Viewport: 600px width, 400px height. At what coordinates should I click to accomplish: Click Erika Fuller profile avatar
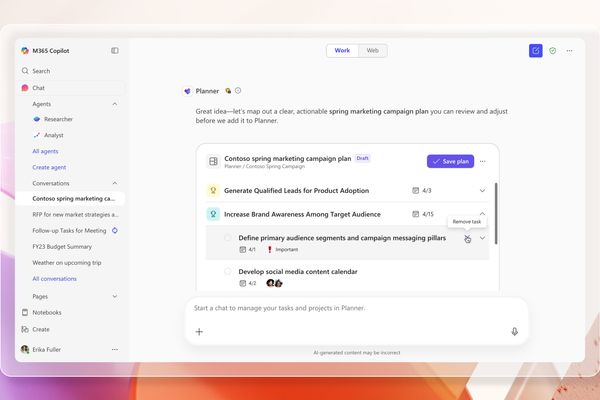(25, 349)
